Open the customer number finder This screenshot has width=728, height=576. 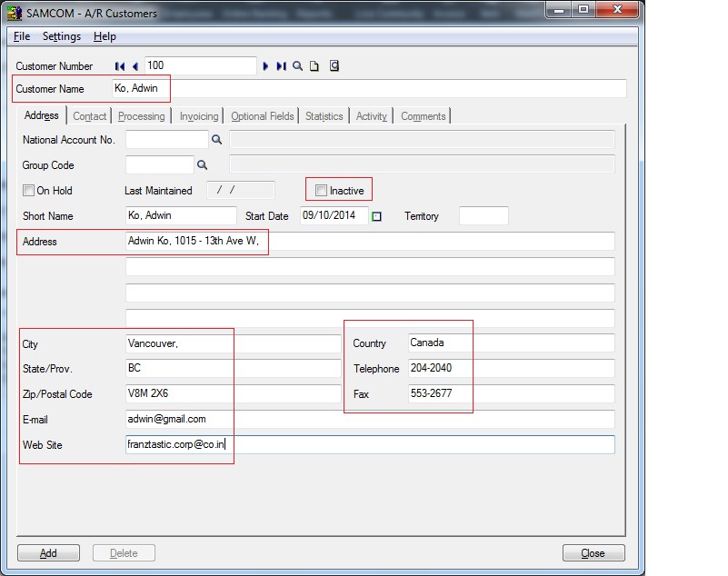297,66
